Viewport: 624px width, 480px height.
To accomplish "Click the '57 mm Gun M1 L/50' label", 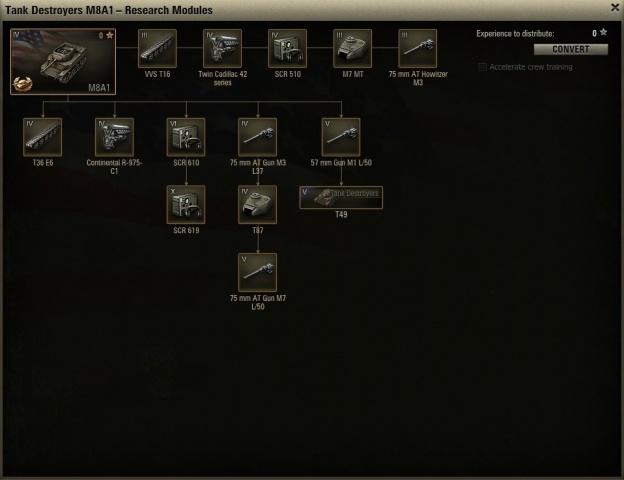I will 341,163.
